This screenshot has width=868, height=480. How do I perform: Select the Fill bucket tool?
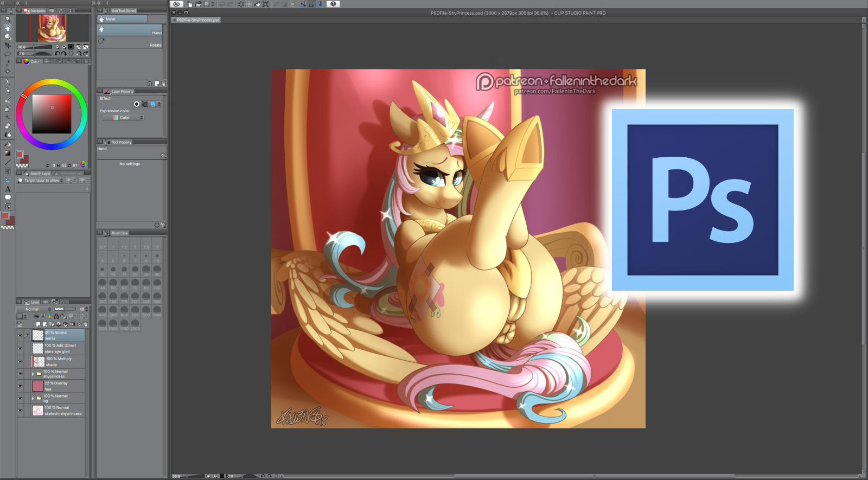tap(8, 144)
